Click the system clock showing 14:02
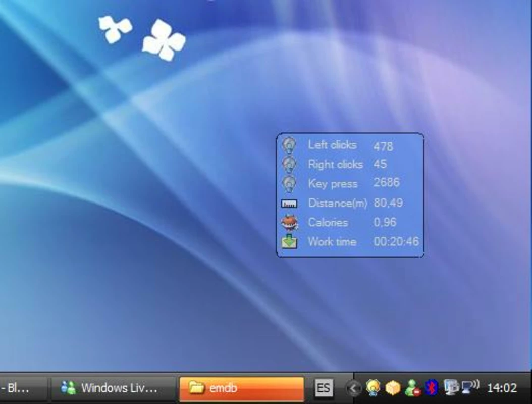Image resolution: width=532 pixels, height=404 pixels. [502, 388]
